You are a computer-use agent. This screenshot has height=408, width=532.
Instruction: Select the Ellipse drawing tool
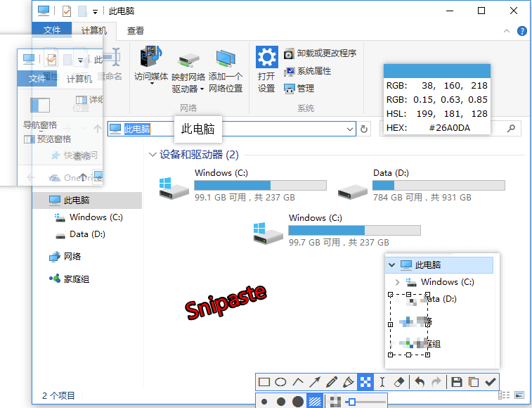(x=280, y=382)
